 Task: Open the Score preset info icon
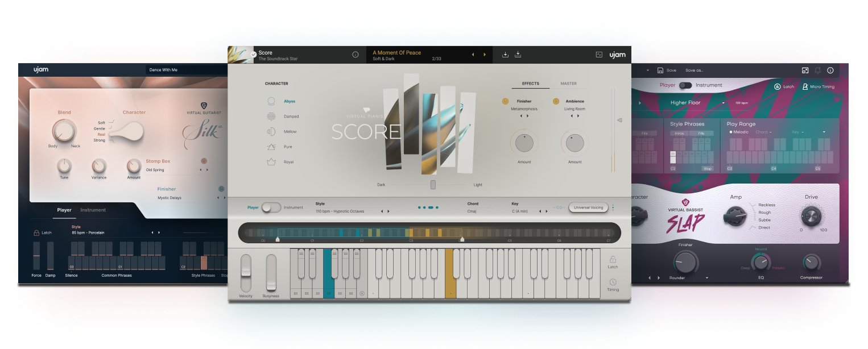356,55
